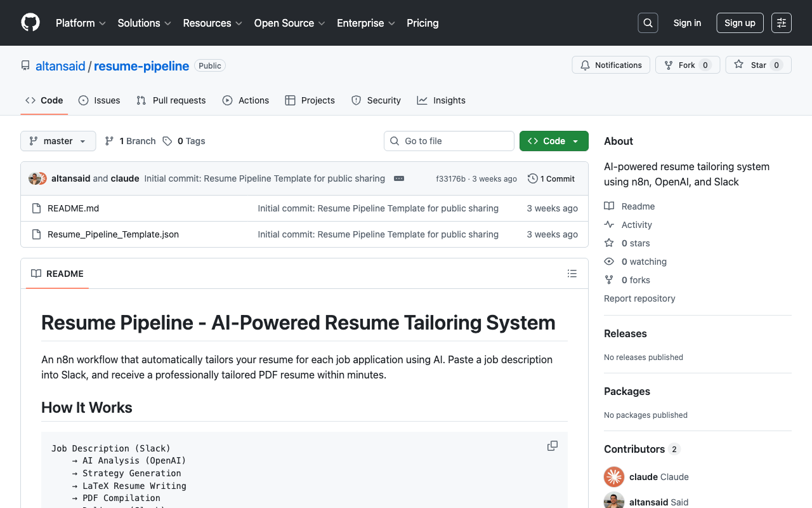Open the green Code dropdown
Viewport: 812px width, 508px height.
[x=553, y=141]
